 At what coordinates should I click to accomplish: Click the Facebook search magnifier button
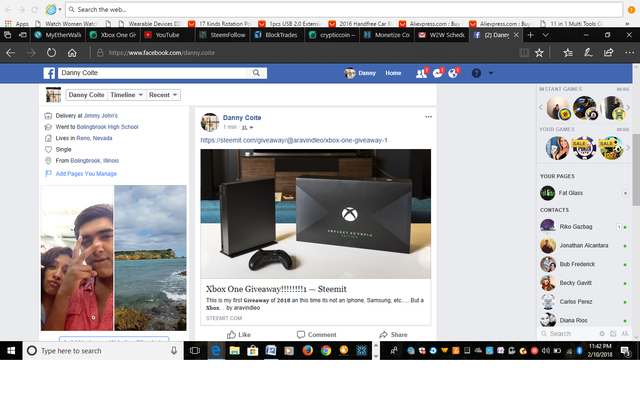256,73
